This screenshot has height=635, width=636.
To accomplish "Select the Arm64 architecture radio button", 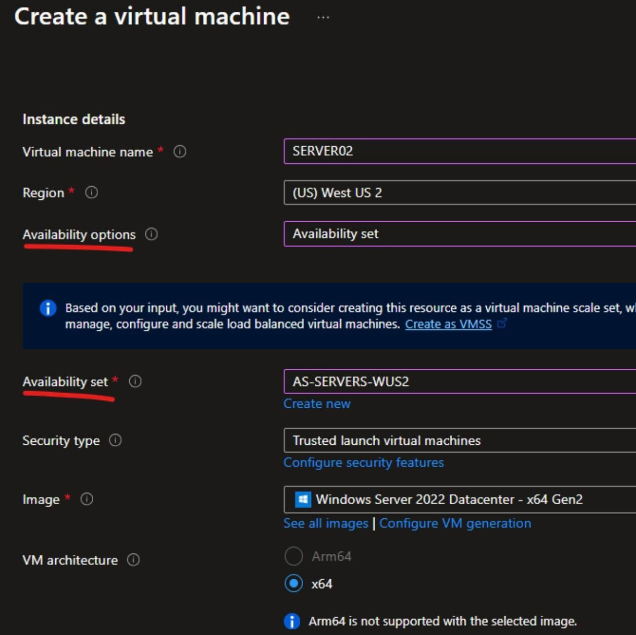I will click(x=294, y=556).
